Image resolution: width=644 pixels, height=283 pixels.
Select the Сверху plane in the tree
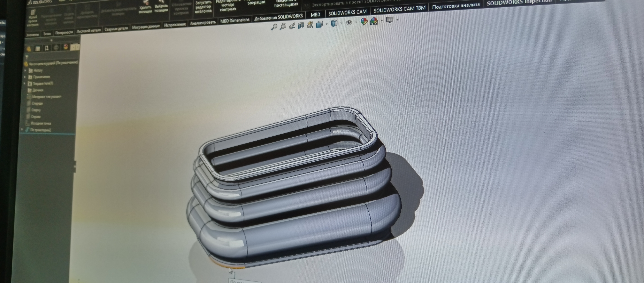pyautogui.click(x=34, y=110)
